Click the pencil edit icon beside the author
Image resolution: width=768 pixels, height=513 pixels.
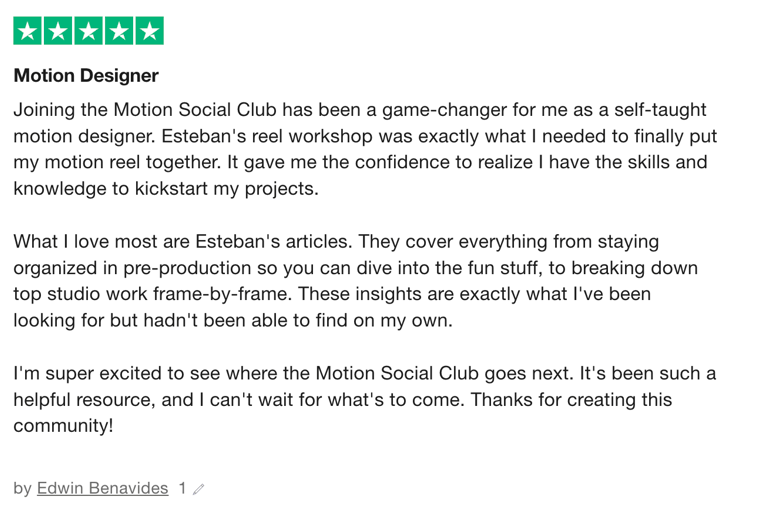[x=198, y=489]
